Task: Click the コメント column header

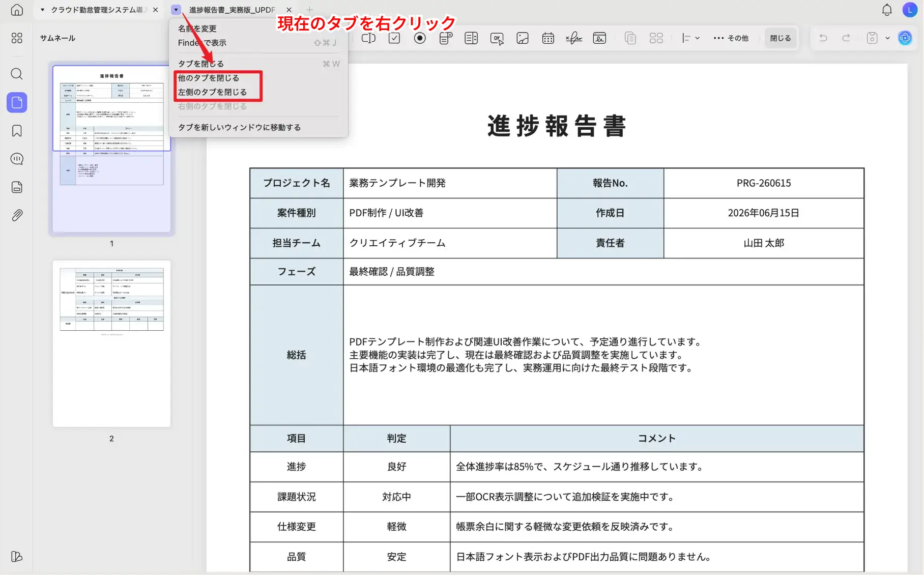Action: (x=657, y=439)
